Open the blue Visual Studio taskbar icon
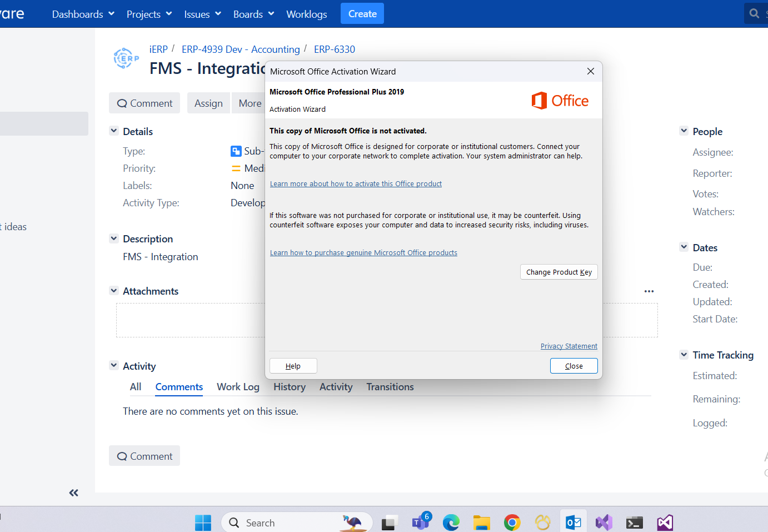The width and height of the screenshot is (768, 532). (604, 523)
